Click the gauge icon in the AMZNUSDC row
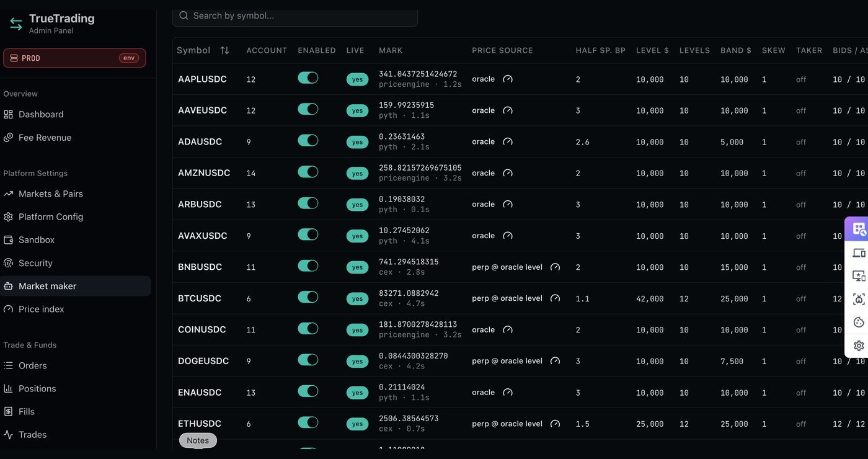 pyautogui.click(x=508, y=173)
